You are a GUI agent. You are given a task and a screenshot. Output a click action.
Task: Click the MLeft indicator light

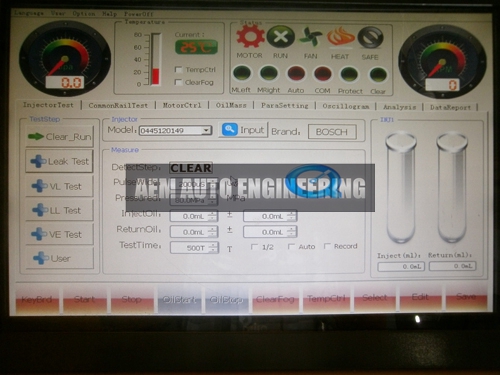pos(242,73)
